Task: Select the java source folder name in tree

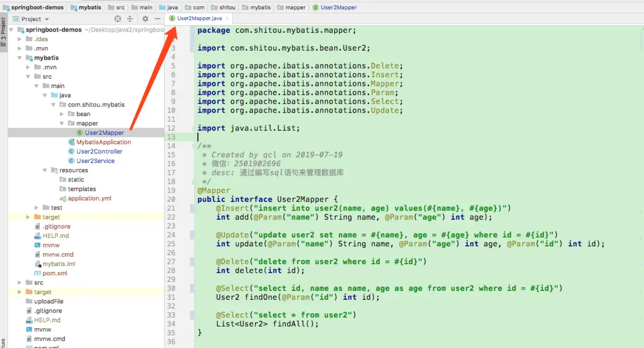Action: coord(65,95)
